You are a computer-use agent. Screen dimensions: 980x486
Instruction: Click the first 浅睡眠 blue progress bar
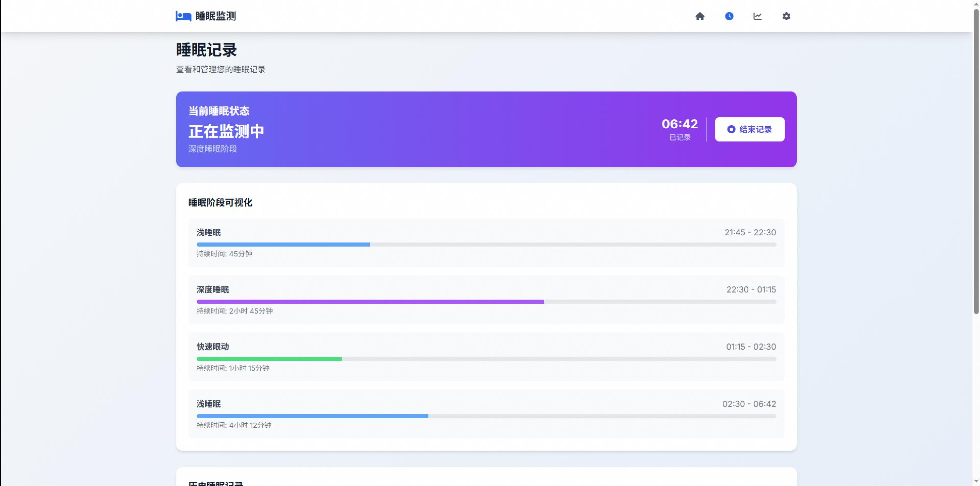coord(283,245)
